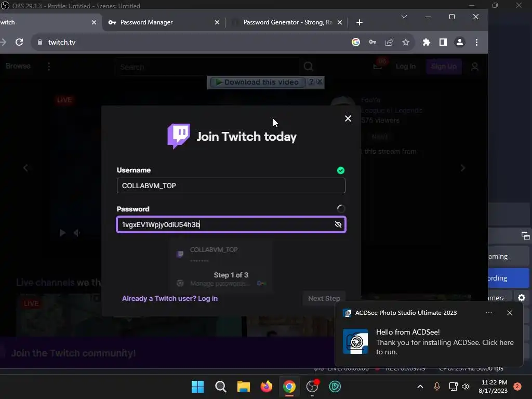The image size is (532, 399).
Task: Open the Chrome extensions puzzle icon
Action: [x=426, y=42]
